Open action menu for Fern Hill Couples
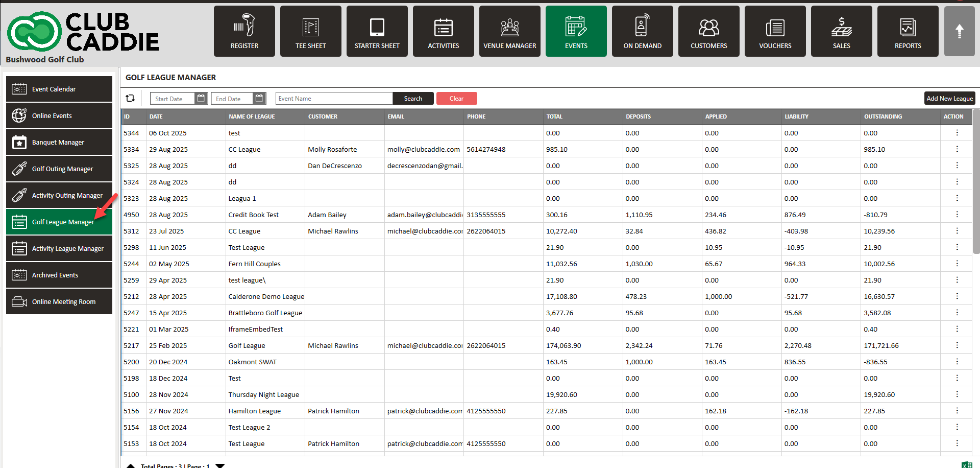The width and height of the screenshot is (980, 468). [x=957, y=264]
